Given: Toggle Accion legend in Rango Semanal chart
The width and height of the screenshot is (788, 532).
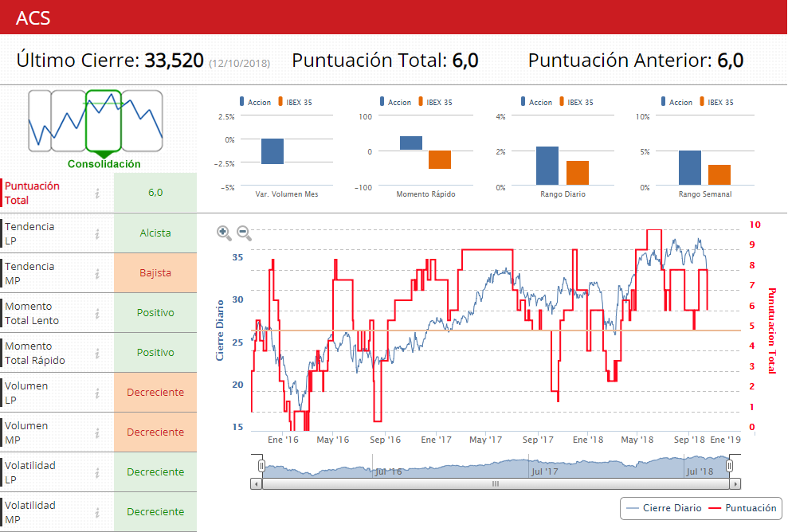Looking at the screenshot, I should (676, 102).
